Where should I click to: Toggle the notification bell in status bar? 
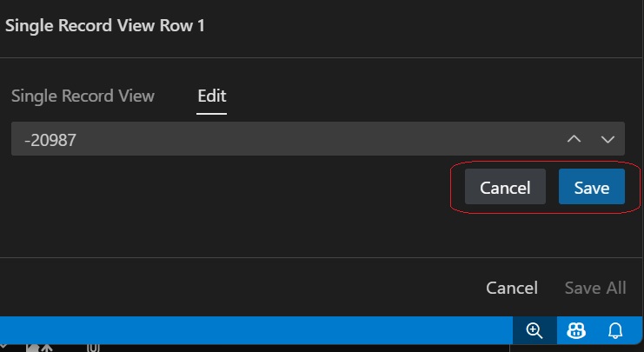615,329
